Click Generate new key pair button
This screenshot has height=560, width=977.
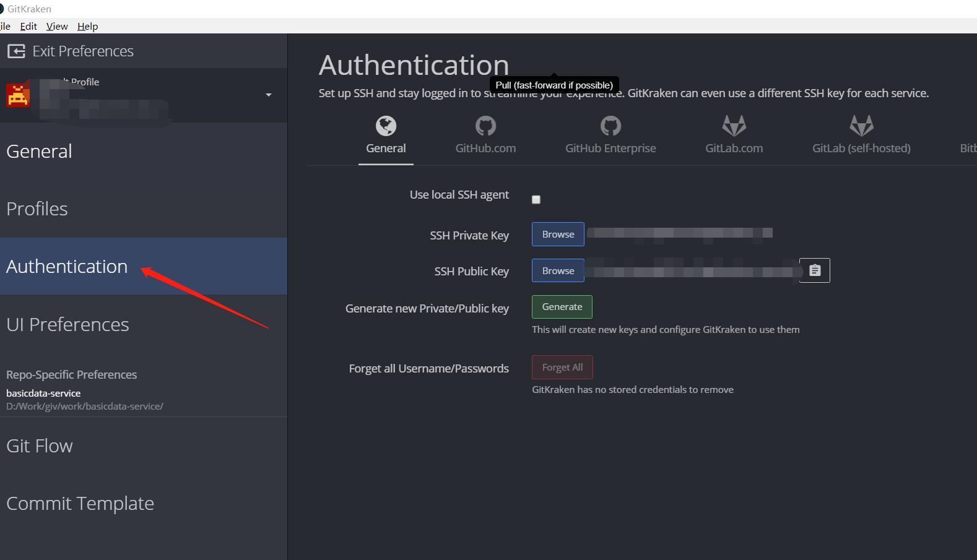click(562, 307)
